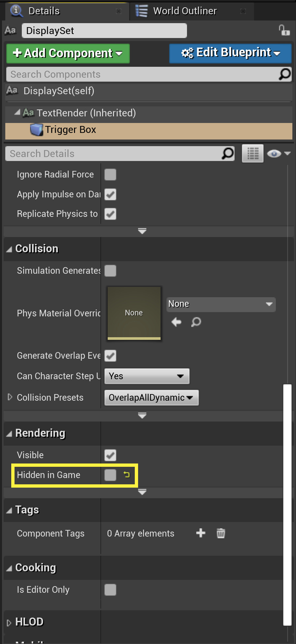Open Collision Presets OverlapAllDynamic dropdown
This screenshot has width=296, height=644.
click(x=152, y=397)
